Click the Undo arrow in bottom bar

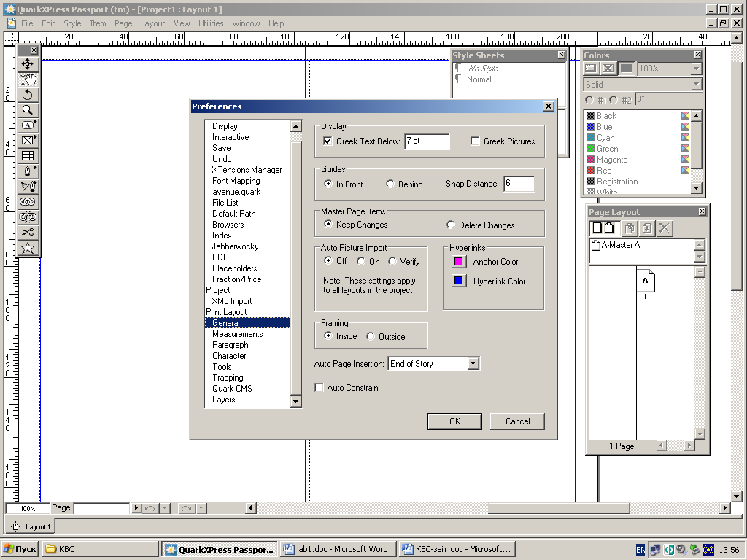150,508
